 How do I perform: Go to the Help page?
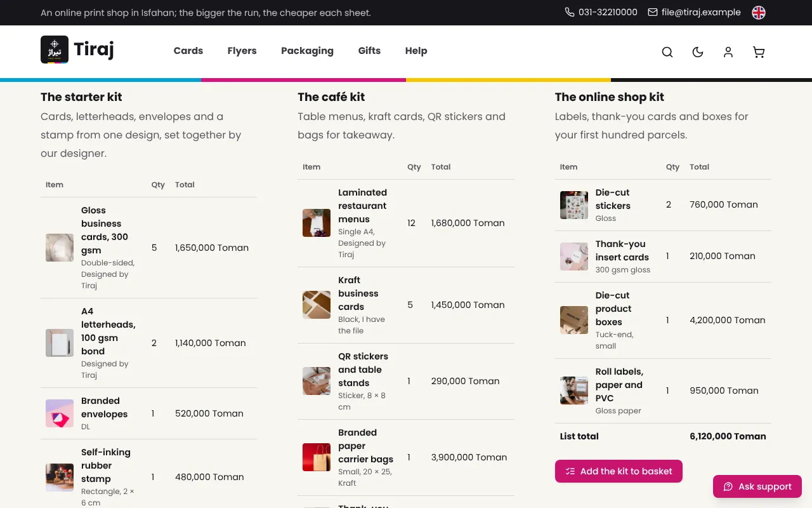pos(416,51)
